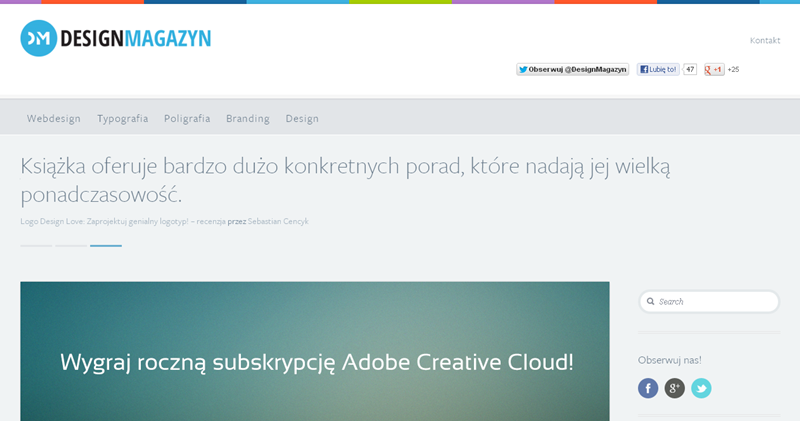Visit the Google+ round icon in sidebar
The image size is (800, 421).
[675, 388]
